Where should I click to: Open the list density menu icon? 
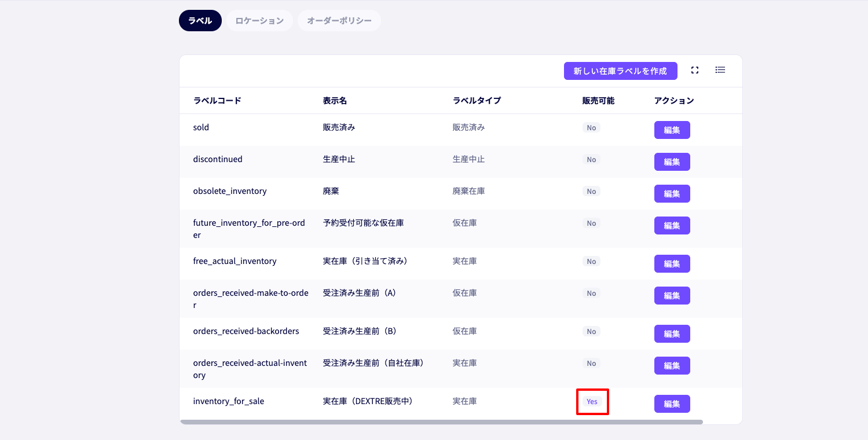(x=720, y=70)
